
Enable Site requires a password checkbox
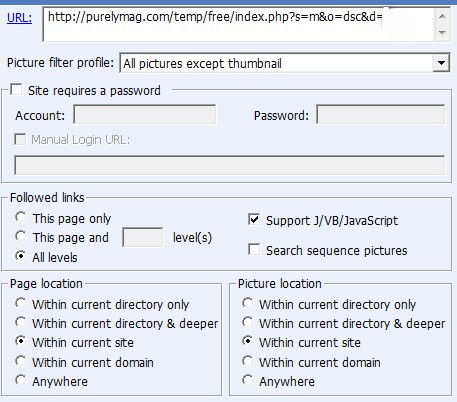point(16,90)
